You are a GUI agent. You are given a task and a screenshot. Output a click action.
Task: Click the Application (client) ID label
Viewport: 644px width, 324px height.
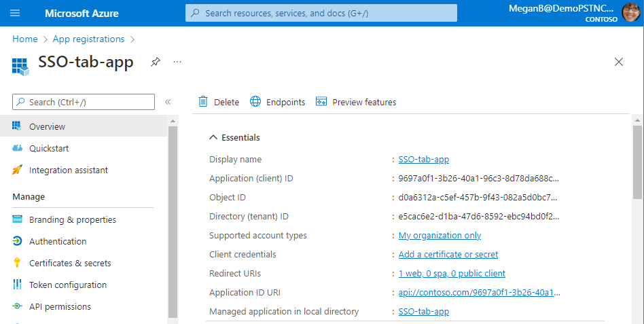pos(251,179)
